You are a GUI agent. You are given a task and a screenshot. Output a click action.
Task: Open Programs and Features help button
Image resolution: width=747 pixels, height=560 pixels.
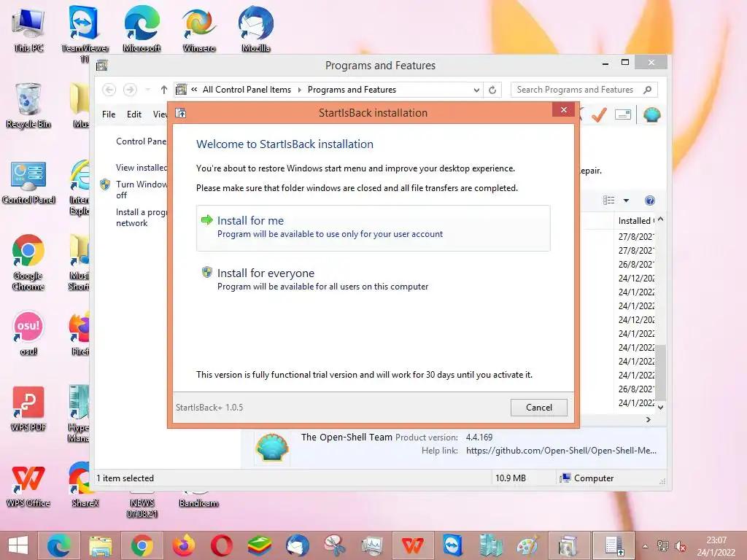pyautogui.click(x=650, y=201)
